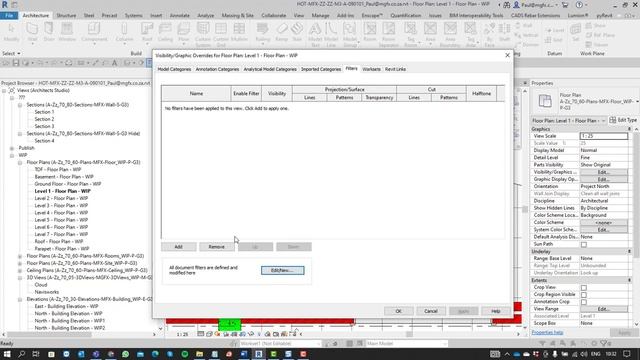Click Edit button for View Range
Screen dimensions: 640x360
point(604,309)
